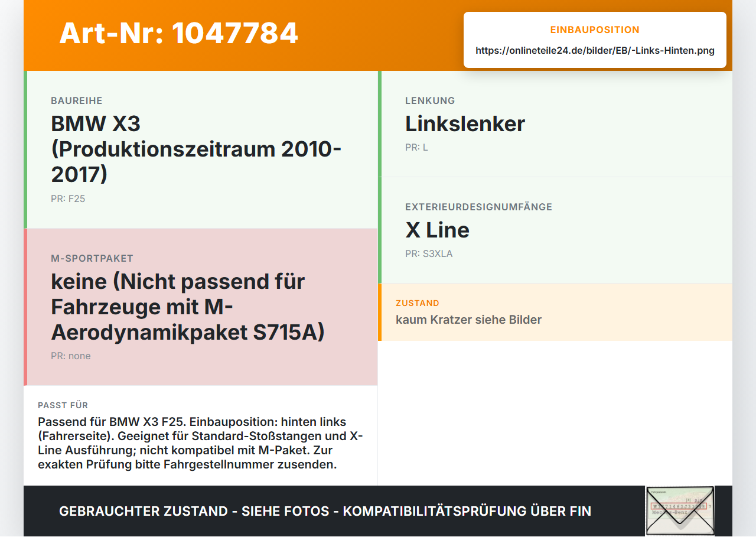This screenshot has height=537, width=756.
Task: Click the BAUREIHE label
Action: [x=77, y=100]
